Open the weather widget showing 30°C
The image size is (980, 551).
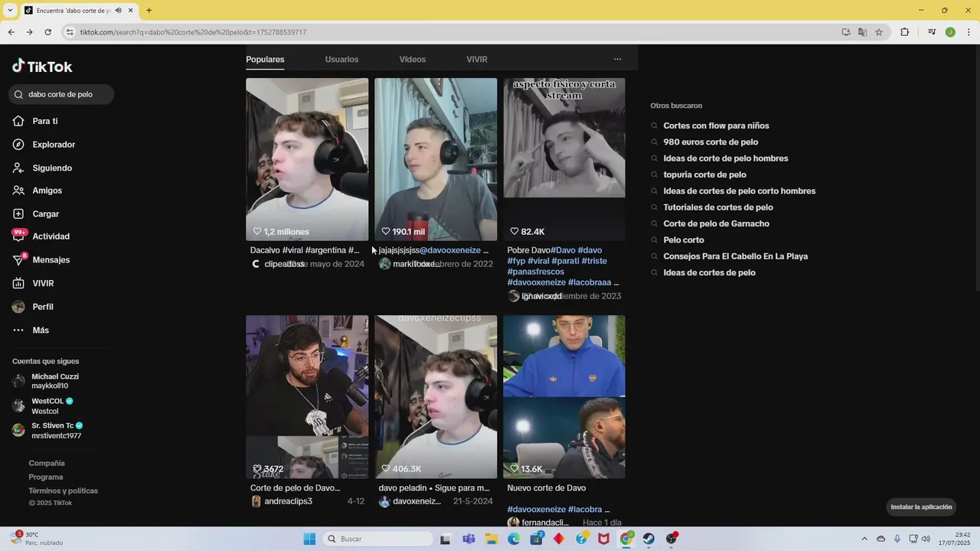click(x=37, y=538)
